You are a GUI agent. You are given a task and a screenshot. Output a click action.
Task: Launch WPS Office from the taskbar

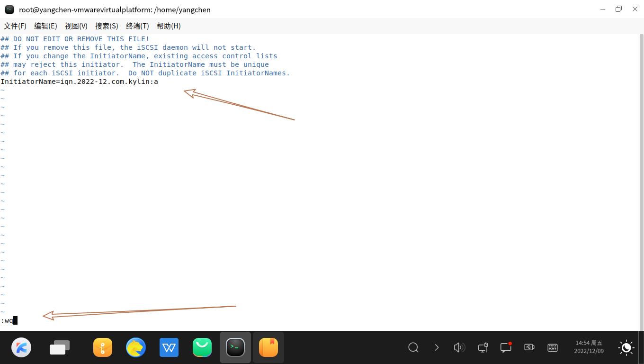[169, 347]
